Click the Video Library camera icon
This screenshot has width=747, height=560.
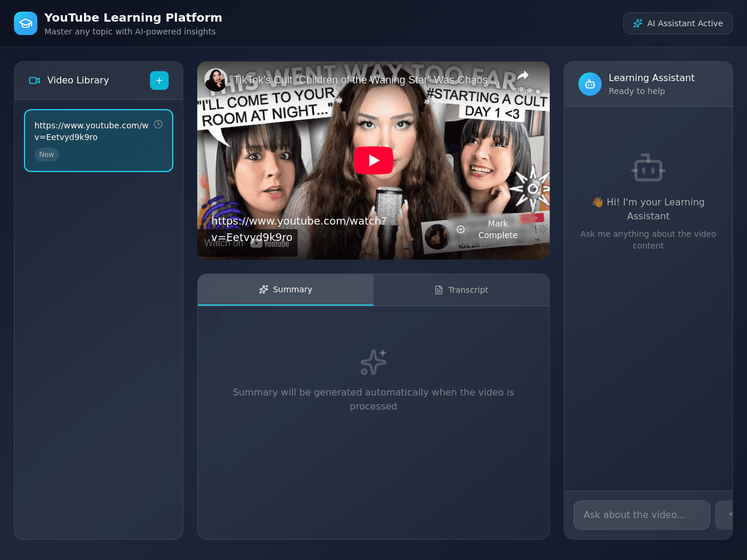(34, 80)
